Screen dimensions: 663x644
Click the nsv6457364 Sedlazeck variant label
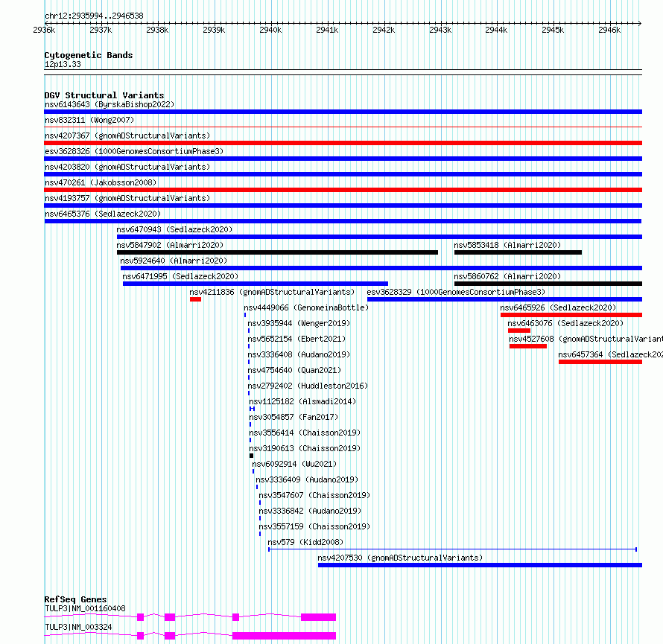[x=611, y=354]
